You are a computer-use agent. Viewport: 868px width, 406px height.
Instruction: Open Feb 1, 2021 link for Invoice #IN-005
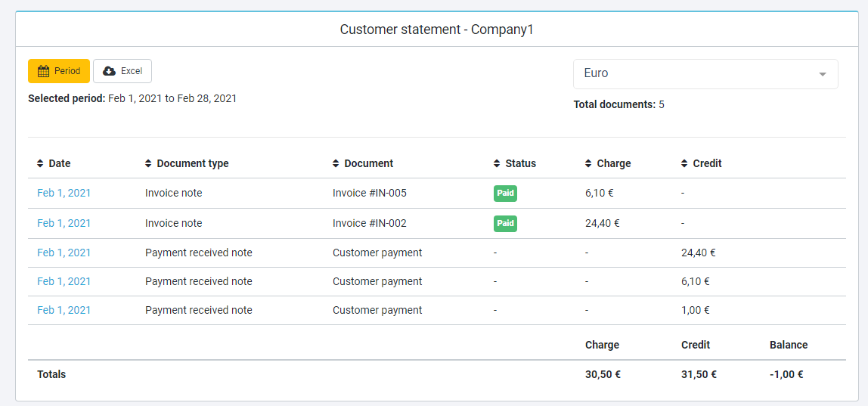(x=64, y=193)
